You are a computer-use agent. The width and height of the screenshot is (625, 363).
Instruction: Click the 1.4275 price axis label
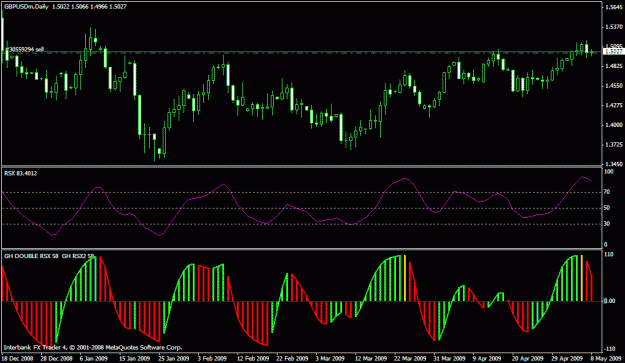(x=613, y=105)
